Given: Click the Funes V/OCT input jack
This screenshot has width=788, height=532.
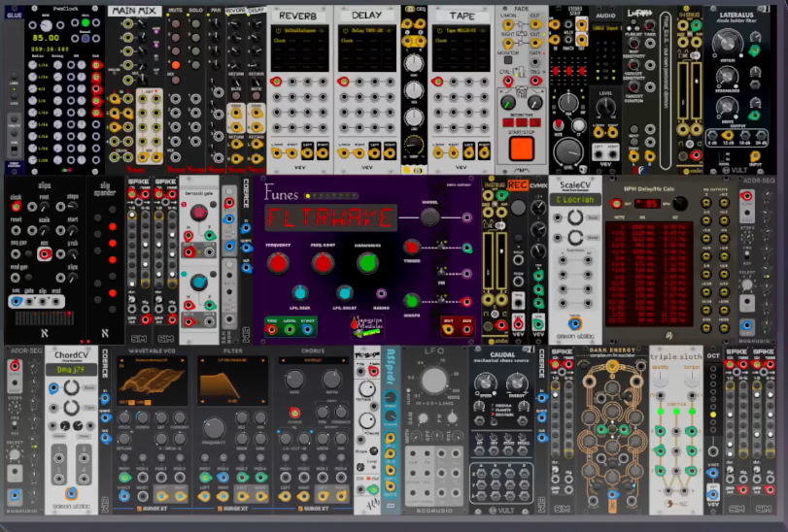Looking at the screenshot, I should (308, 330).
